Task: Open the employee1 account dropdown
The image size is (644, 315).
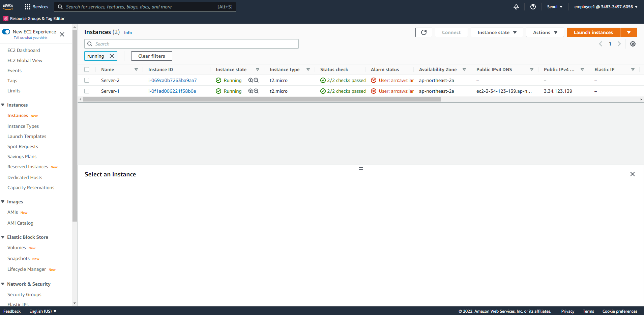Action: 606,7
